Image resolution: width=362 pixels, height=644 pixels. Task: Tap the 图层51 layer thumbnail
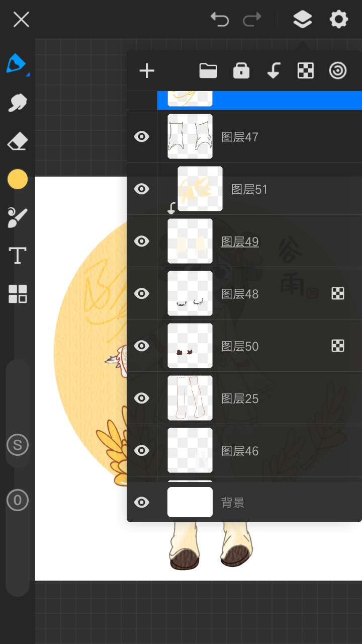click(200, 189)
